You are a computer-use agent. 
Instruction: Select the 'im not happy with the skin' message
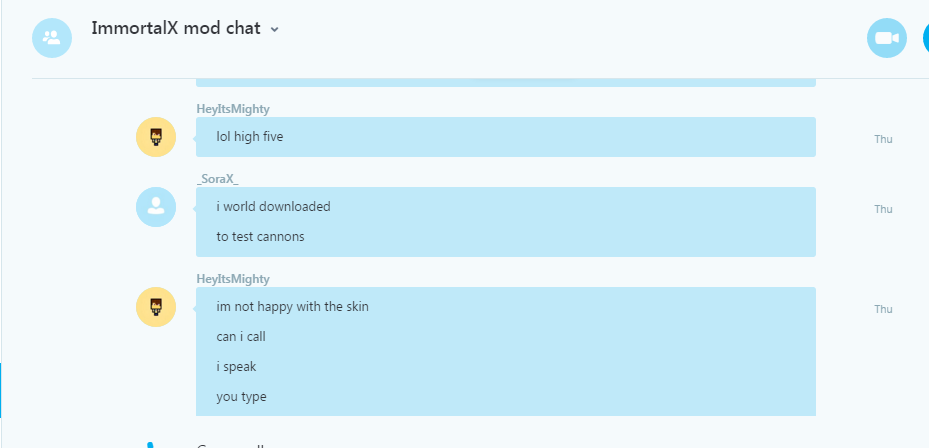click(293, 307)
